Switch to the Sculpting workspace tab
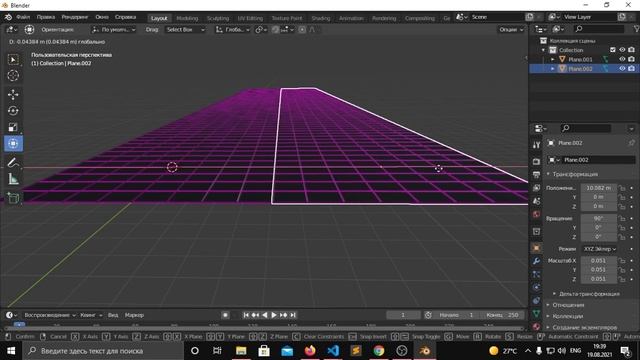This screenshot has height=360, width=640. click(218, 18)
